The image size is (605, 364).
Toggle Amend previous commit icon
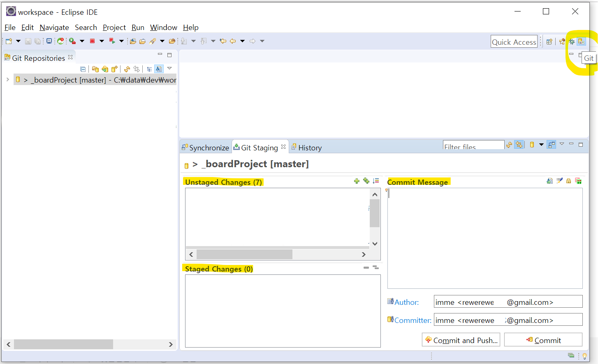click(x=549, y=181)
